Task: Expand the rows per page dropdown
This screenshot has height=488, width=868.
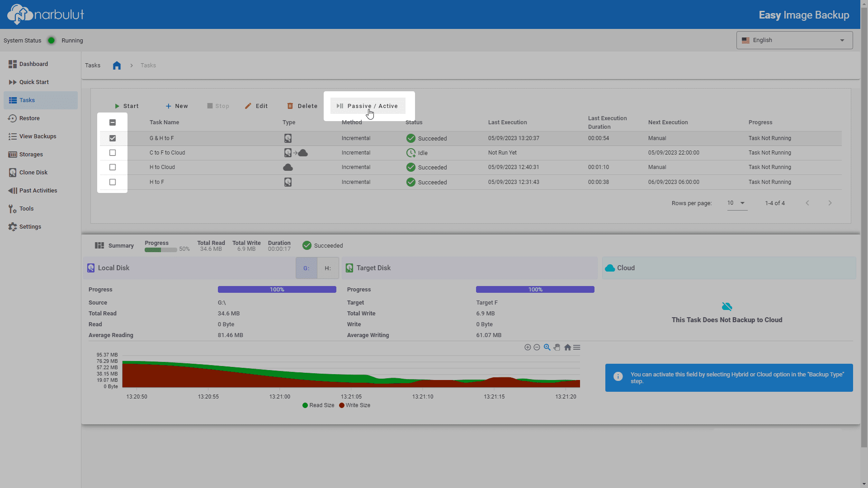Action: click(x=737, y=203)
